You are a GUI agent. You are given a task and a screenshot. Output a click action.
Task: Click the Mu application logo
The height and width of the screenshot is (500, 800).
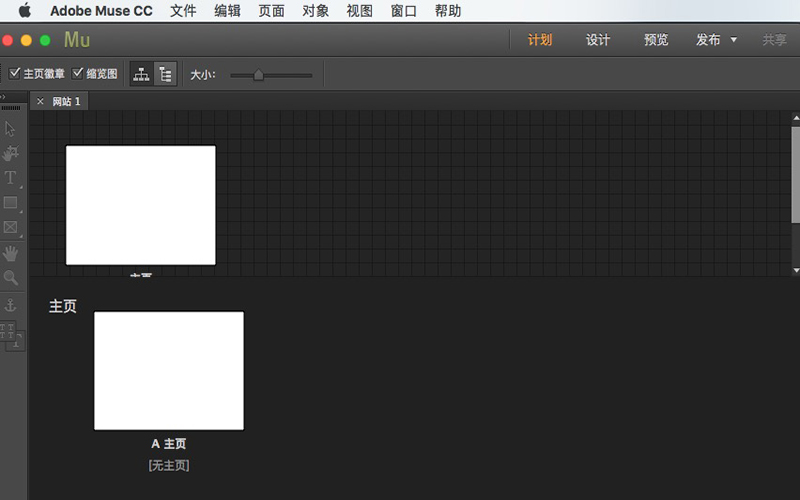coord(77,40)
